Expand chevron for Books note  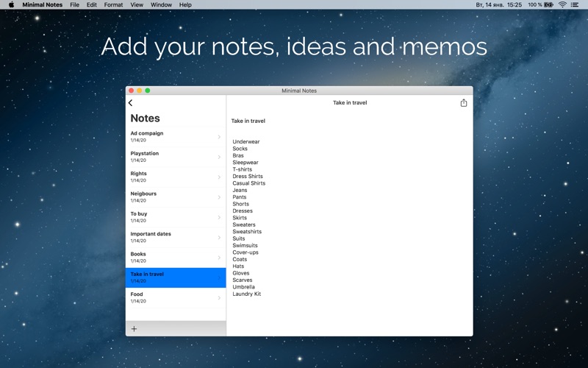pos(219,258)
